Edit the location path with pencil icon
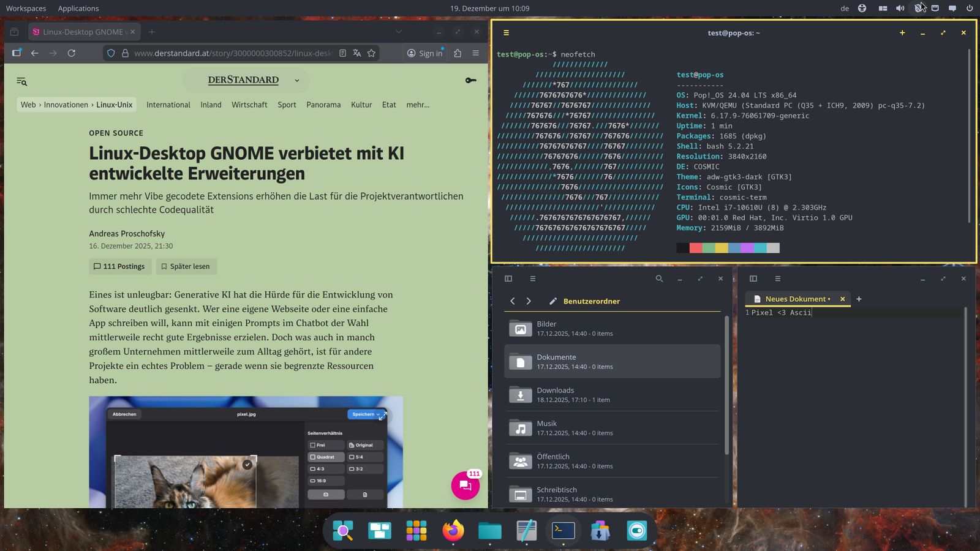This screenshot has height=551, width=980. [553, 301]
